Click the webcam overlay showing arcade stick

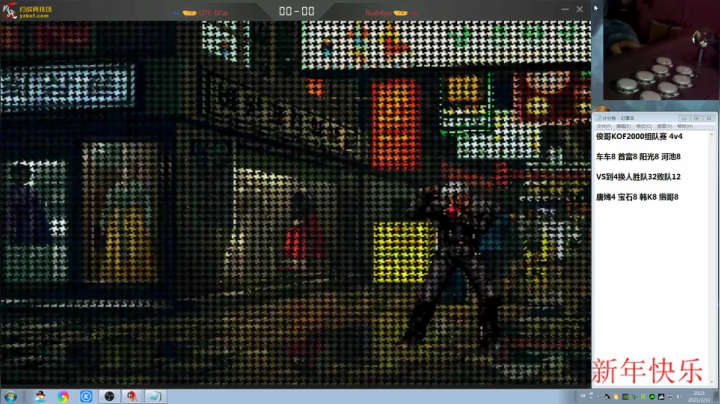tap(661, 50)
